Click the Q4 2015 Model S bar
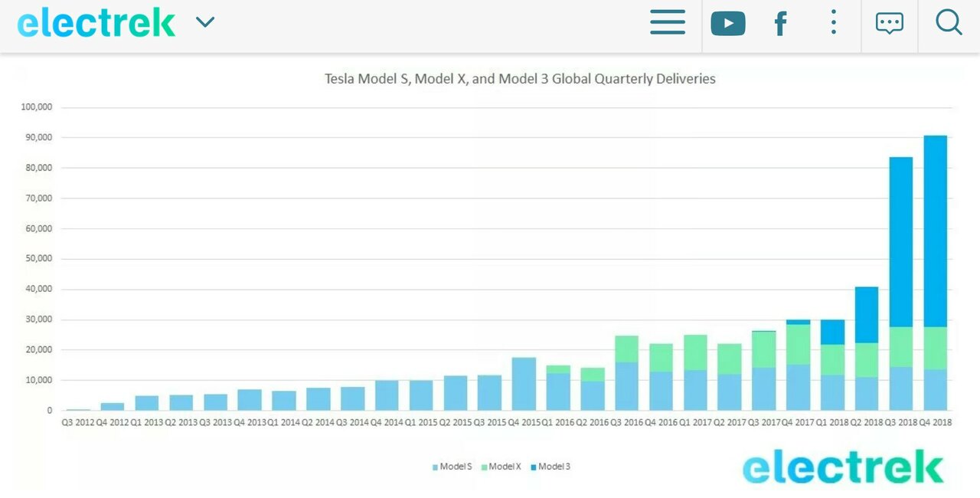The height and width of the screenshot is (498, 980). pyautogui.click(x=524, y=384)
